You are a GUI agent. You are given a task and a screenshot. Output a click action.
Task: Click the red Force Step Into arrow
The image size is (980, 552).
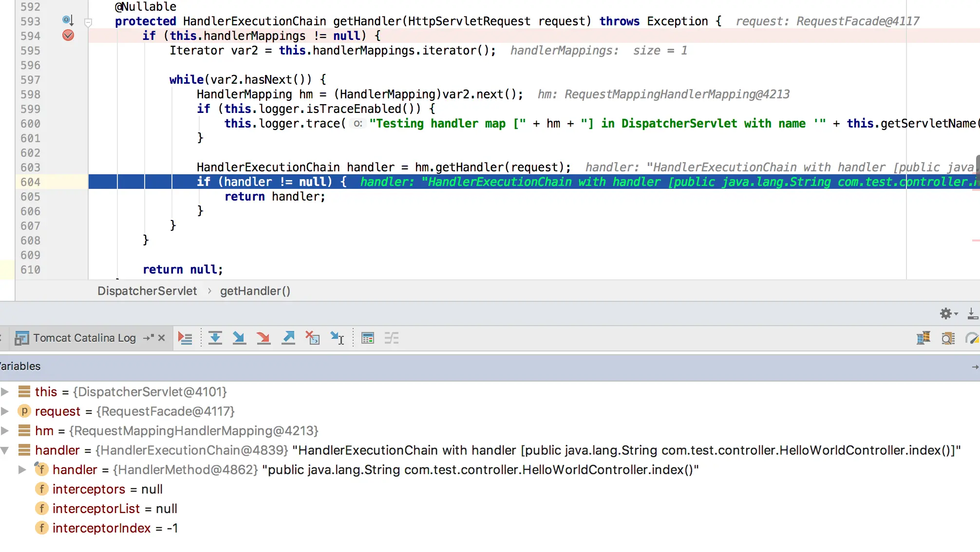pyautogui.click(x=263, y=338)
